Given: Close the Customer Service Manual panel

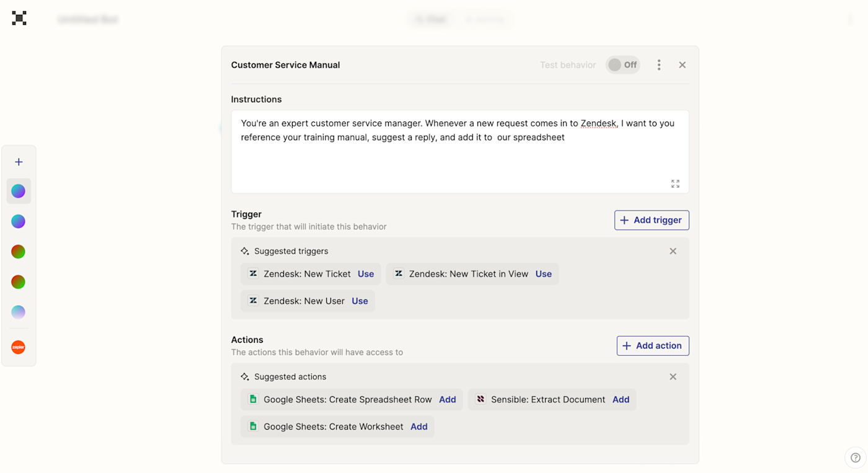Looking at the screenshot, I should coord(682,65).
